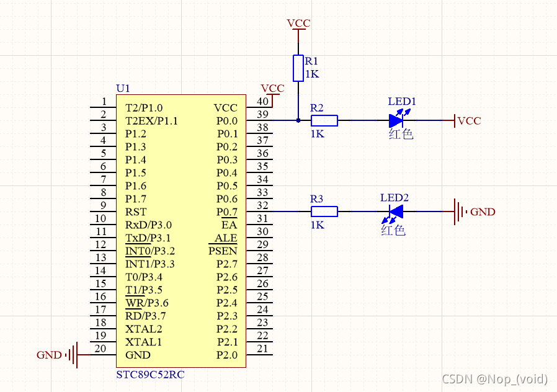Viewport: 557px width, 392px height.
Task: Click the GND power symbol beside LED2
Action: click(475, 212)
